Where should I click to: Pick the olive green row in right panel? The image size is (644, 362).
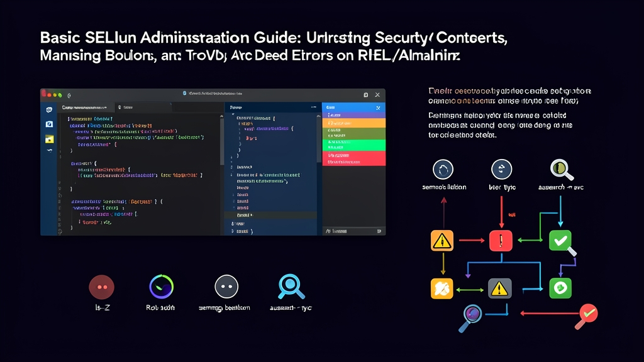tap(353, 133)
